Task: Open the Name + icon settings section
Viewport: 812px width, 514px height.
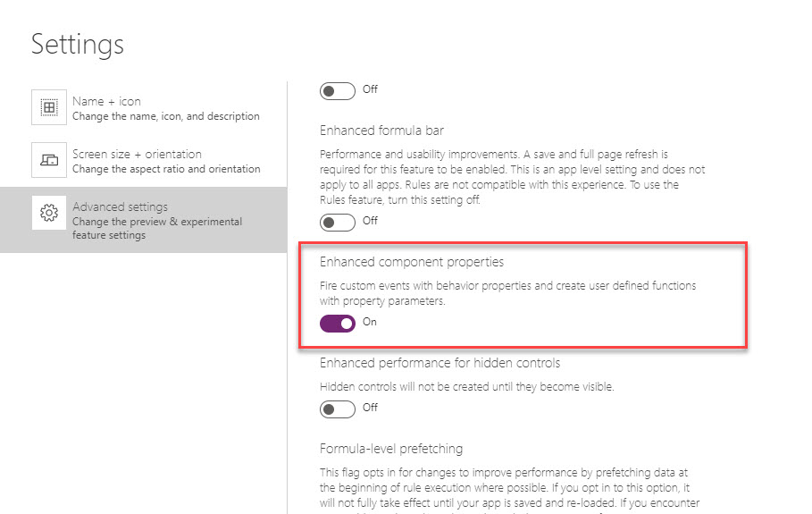Action: coord(106,101)
